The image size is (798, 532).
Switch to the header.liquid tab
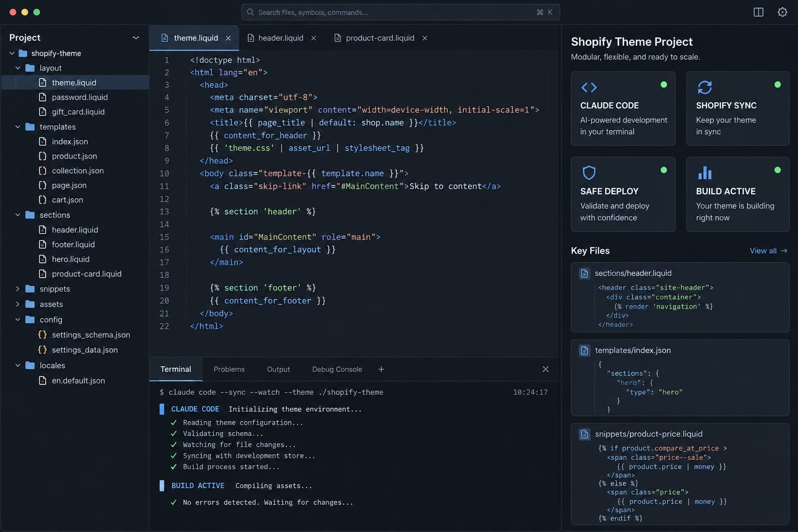(x=281, y=38)
